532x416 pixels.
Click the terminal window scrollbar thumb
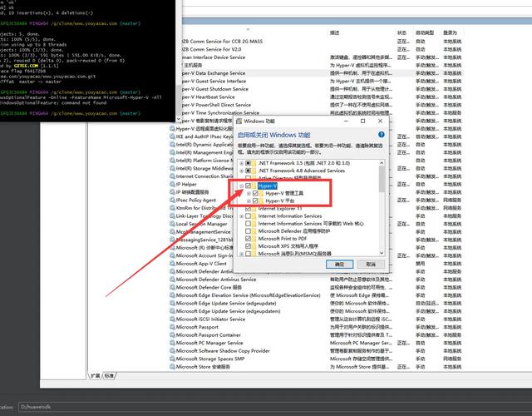point(179,98)
